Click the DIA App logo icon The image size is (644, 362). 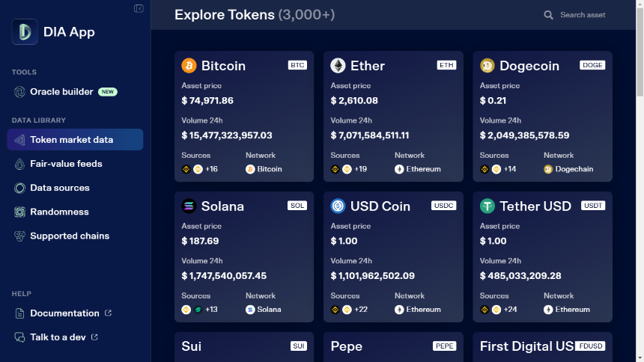pos(25,31)
